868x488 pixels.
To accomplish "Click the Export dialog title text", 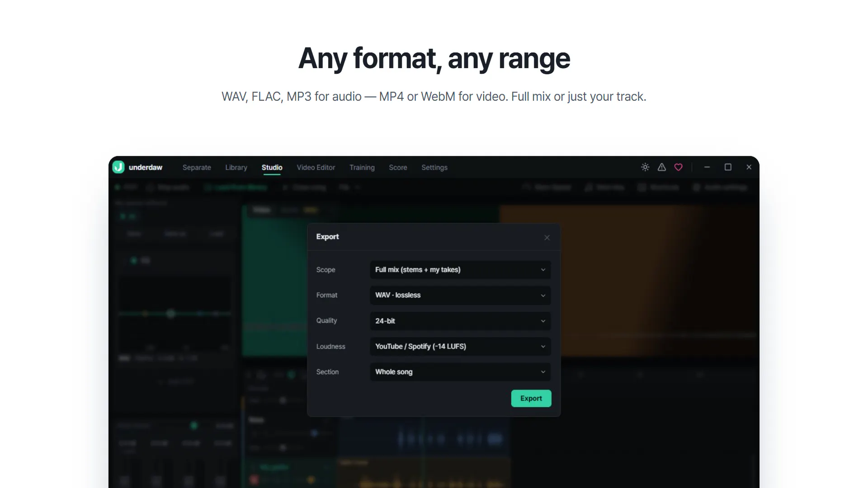I will tap(327, 237).
